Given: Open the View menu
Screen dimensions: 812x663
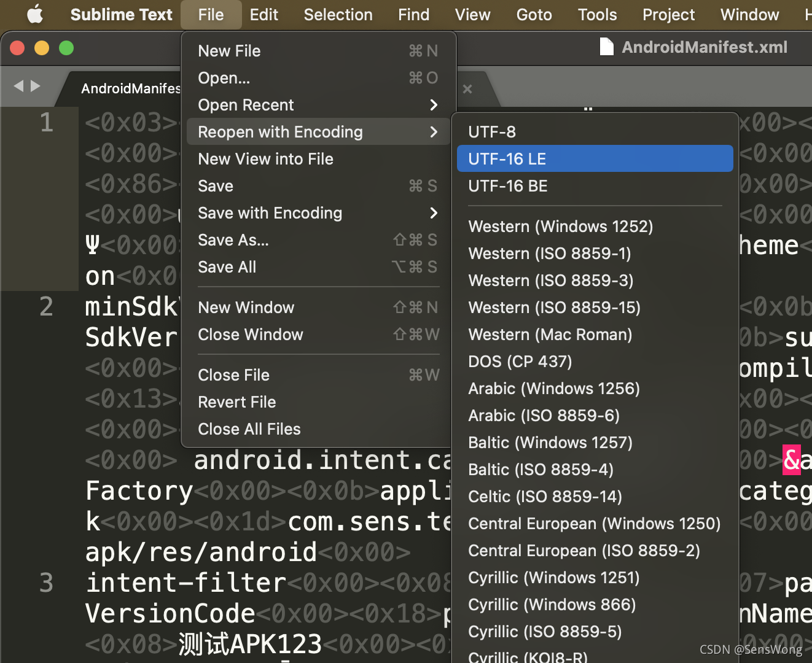Looking at the screenshot, I should [472, 14].
